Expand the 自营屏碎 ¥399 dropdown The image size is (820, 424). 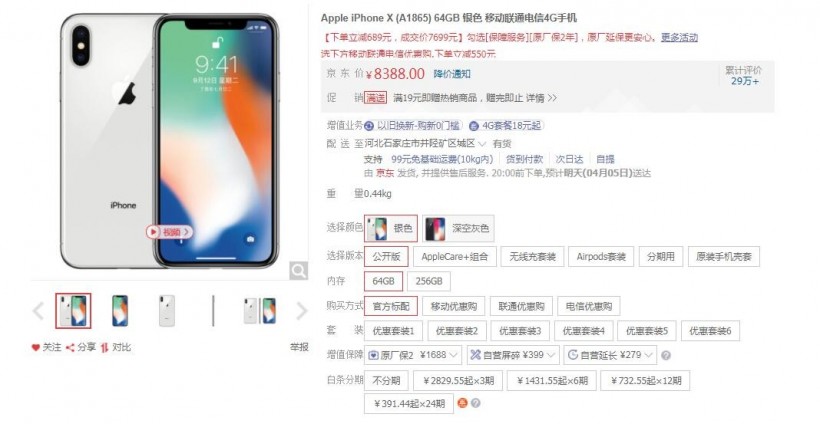pos(513,356)
